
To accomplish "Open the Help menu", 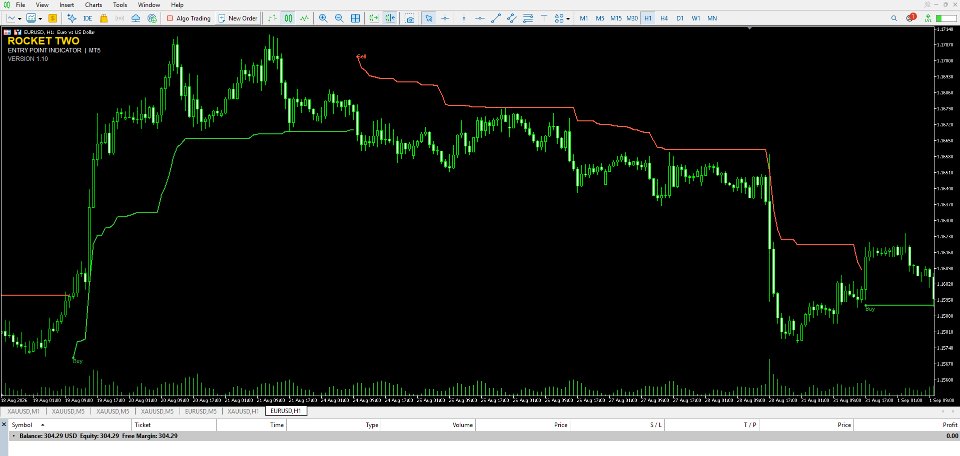I will coord(177,5).
